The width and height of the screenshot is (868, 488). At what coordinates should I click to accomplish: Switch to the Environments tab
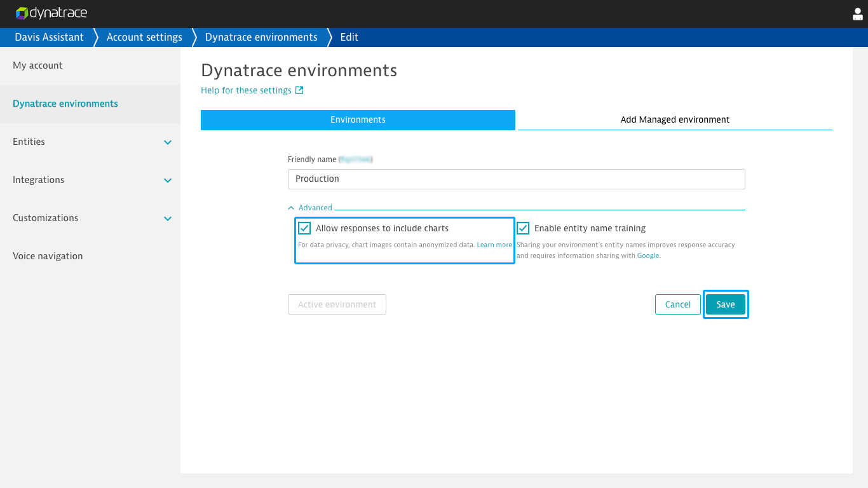click(358, 119)
